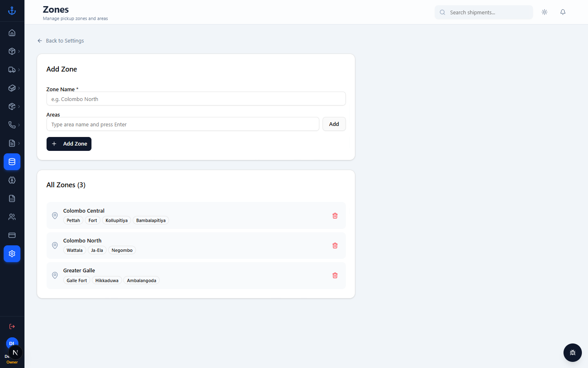Open the delivery truck sidebar icon
This screenshot has width=588, height=368.
pyautogui.click(x=12, y=70)
